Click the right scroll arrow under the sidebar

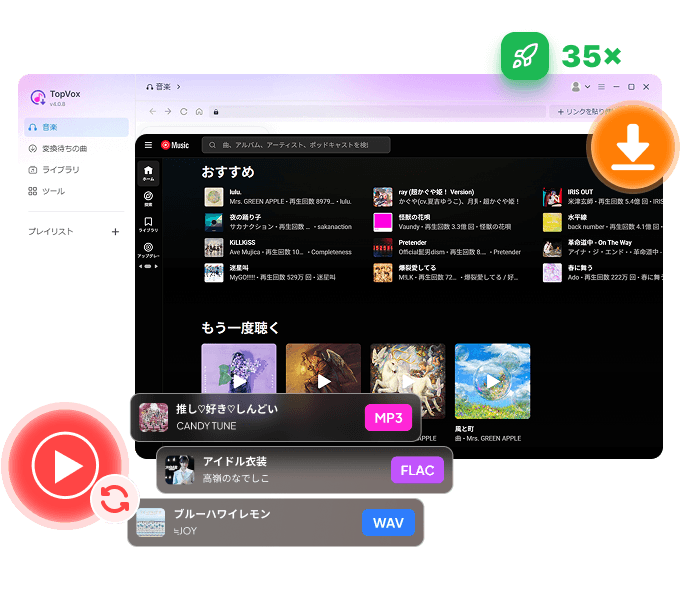(156, 266)
